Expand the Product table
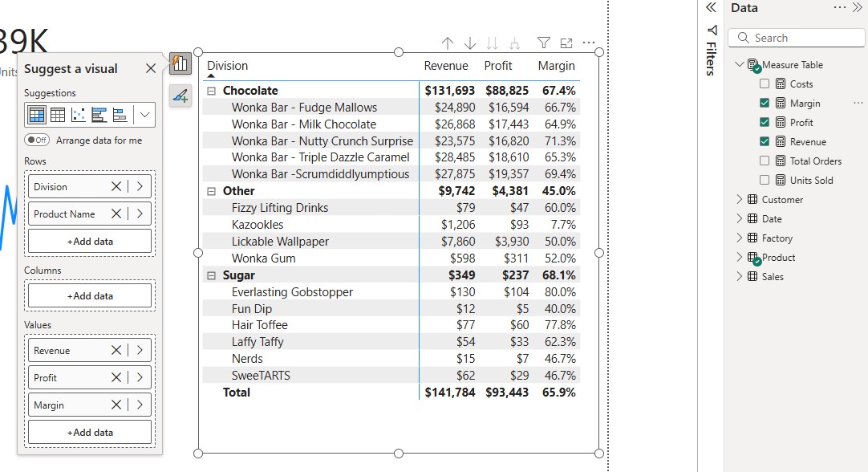This screenshot has width=868, height=472. 739,257
